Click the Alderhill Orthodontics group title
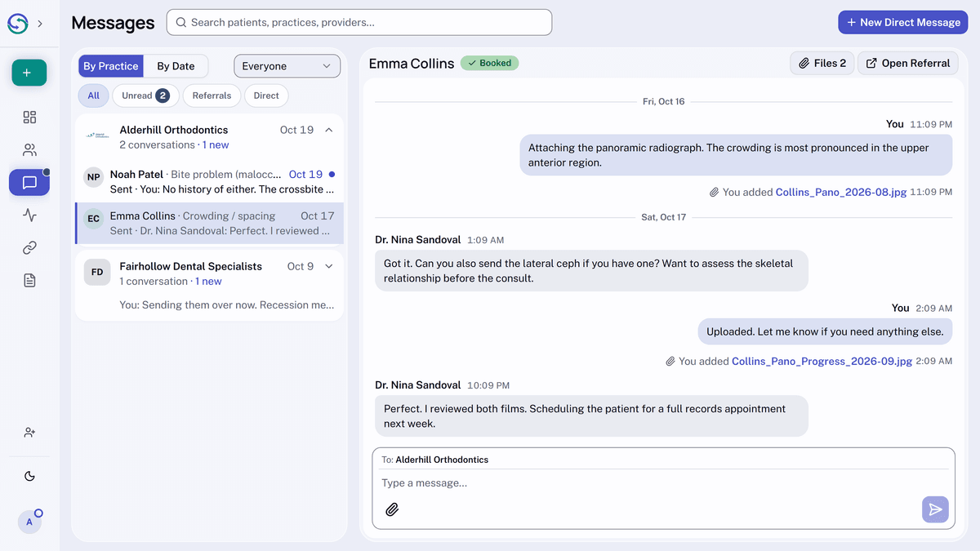Image resolution: width=980 pixels, height=551 pixels. [174, 130]
